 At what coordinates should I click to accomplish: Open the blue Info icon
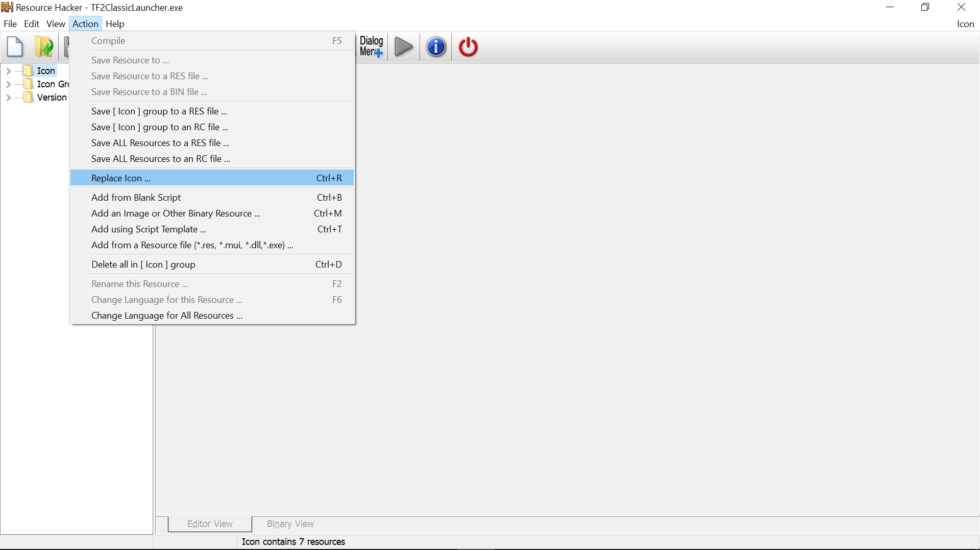pos(436,47)
